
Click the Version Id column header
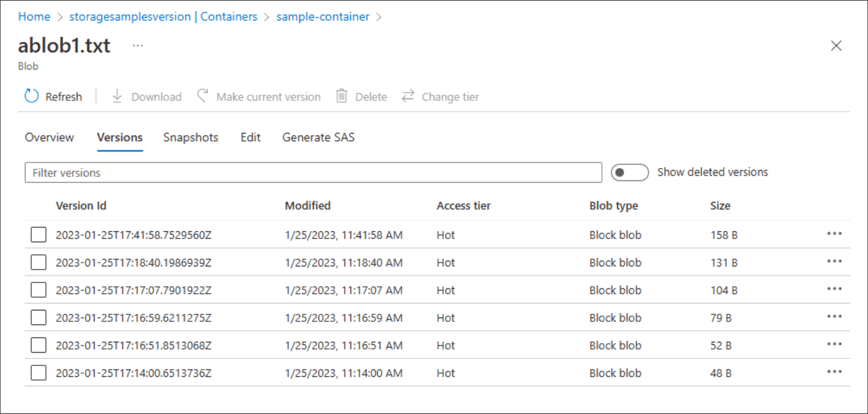[81, 206]
